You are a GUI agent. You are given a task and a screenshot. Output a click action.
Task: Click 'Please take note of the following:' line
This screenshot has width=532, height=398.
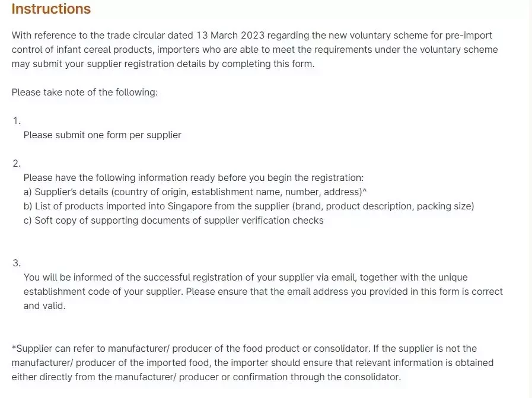tap(85, 93)
